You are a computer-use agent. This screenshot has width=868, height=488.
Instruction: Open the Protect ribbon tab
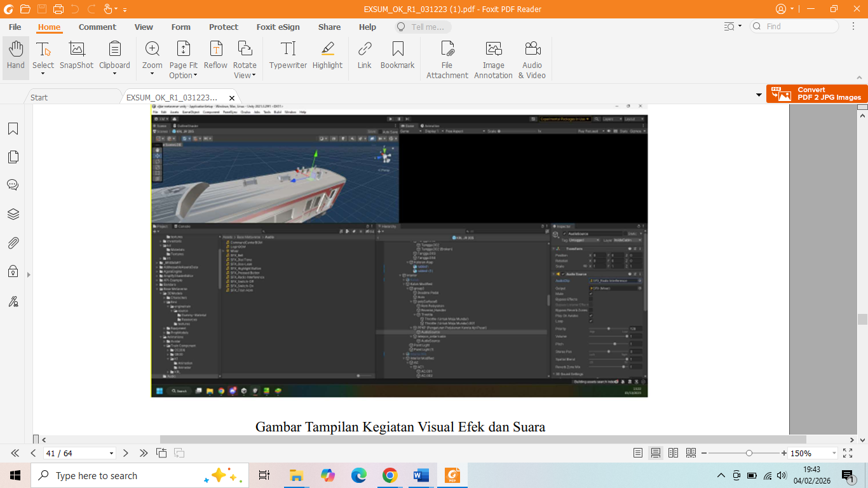point(223,27)
